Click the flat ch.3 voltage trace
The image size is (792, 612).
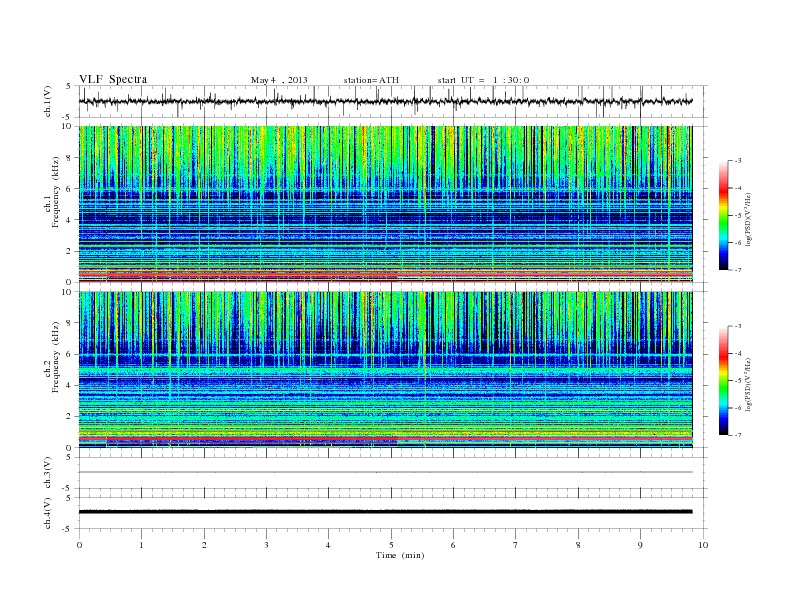[386, 472]
